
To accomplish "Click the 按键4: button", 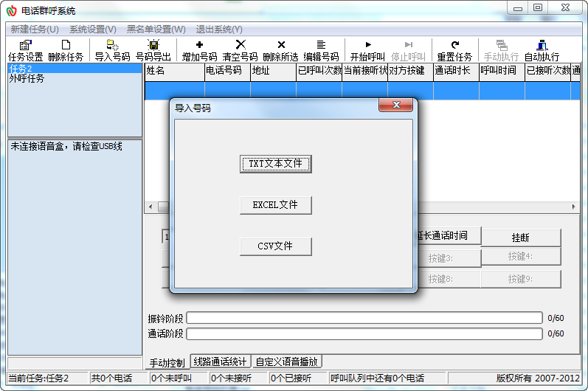I will 521,256.
